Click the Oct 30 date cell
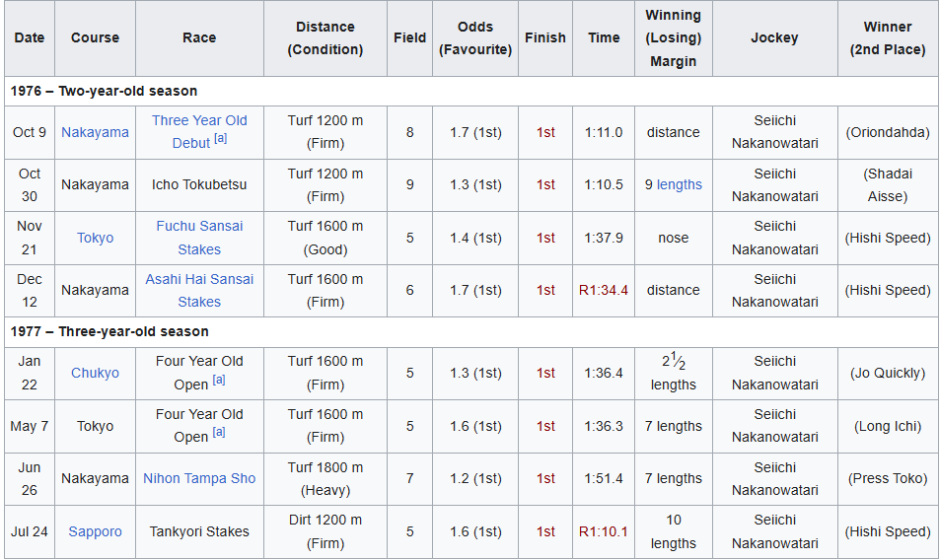This screenshot has width=939, height=560. [30, 185]
